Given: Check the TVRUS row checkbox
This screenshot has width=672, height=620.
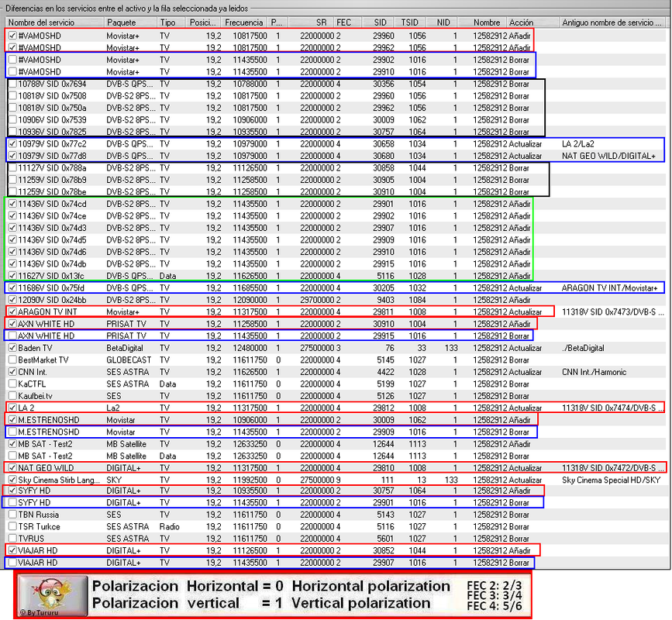Looking at the screenshot, I should tap(12, 539).
